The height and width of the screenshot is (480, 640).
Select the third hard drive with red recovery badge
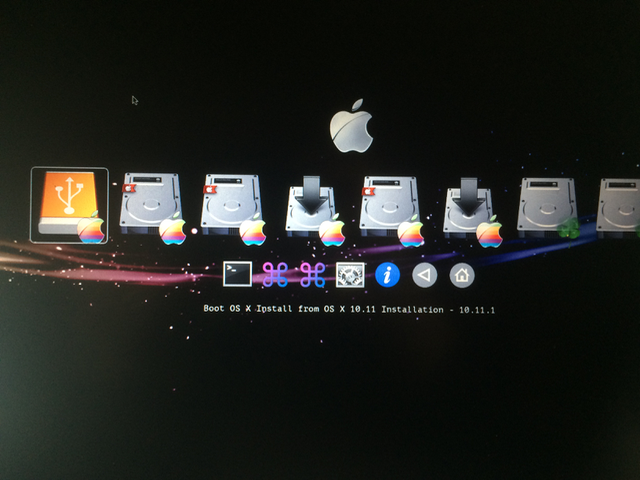[x=391, y=211]
